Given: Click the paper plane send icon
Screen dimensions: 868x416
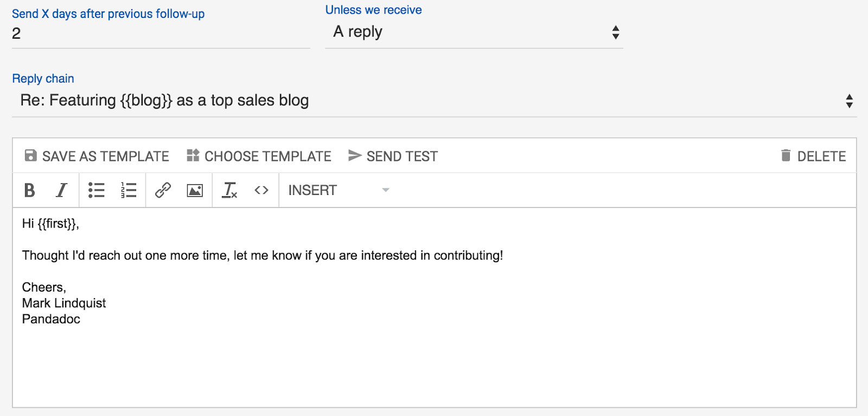Looking at the screenshot, I should point(355,155).
